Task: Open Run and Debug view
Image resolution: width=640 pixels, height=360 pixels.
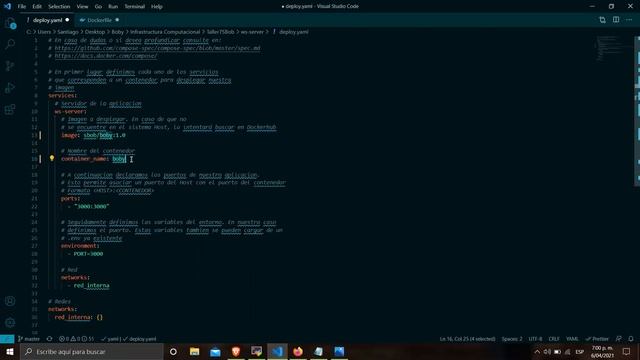Action: 10,87
